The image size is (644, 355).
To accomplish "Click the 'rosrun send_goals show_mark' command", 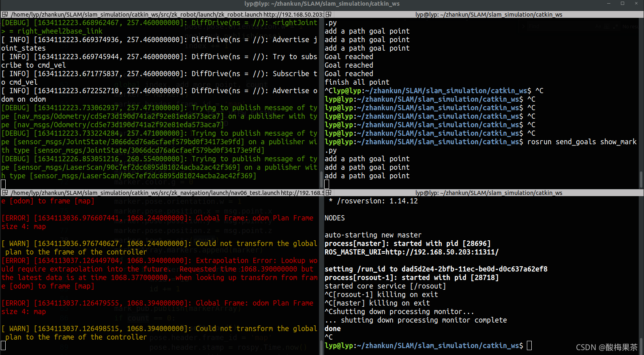I will point(582,142).
